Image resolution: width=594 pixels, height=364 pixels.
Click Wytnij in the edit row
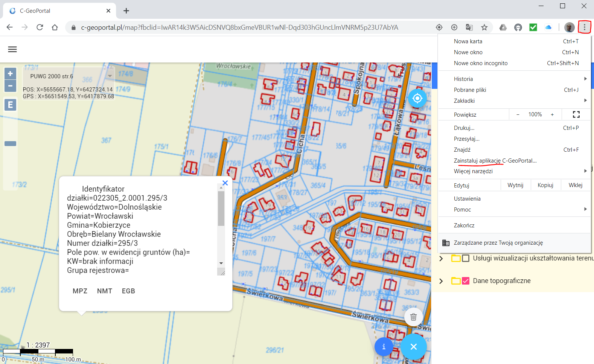(x=515, y=185)
